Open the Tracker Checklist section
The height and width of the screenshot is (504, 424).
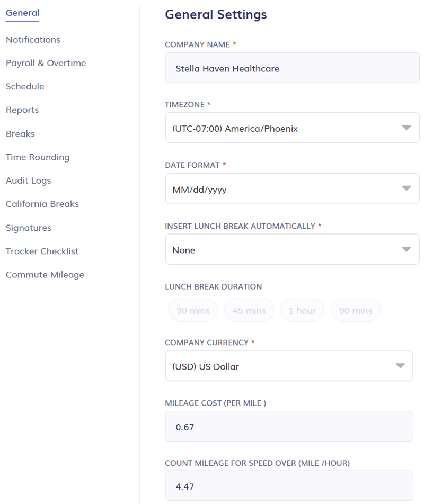42,251
